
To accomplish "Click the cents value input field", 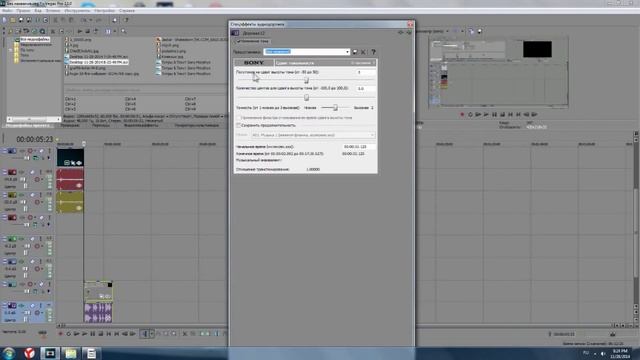I will 365,89.
